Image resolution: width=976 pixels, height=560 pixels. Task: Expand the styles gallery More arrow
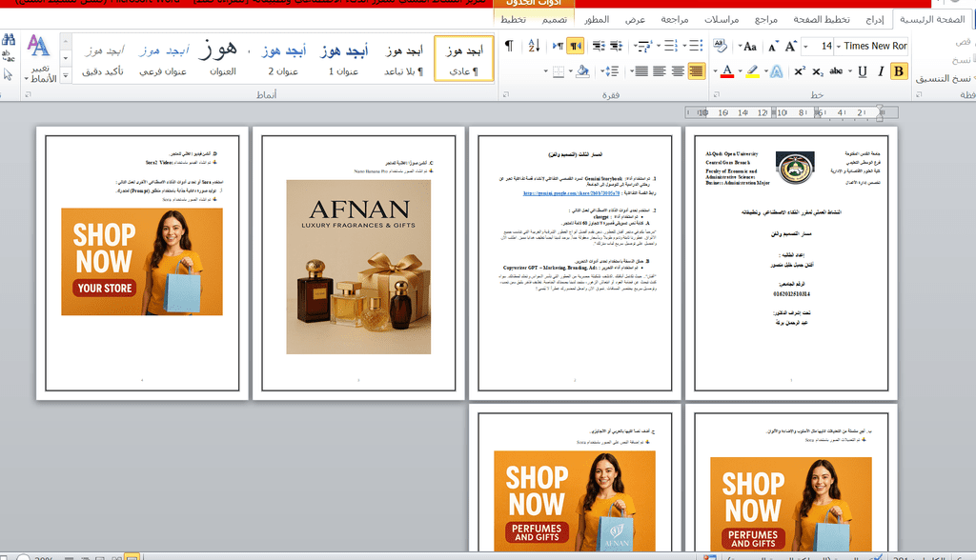[65, 75]
